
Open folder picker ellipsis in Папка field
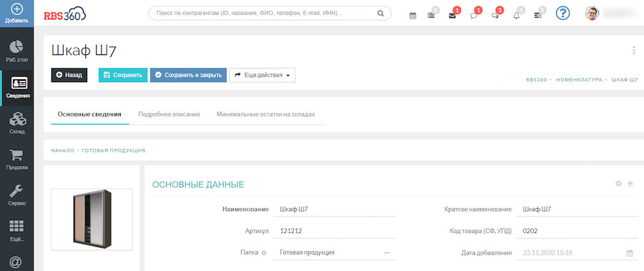click(387, 252)
